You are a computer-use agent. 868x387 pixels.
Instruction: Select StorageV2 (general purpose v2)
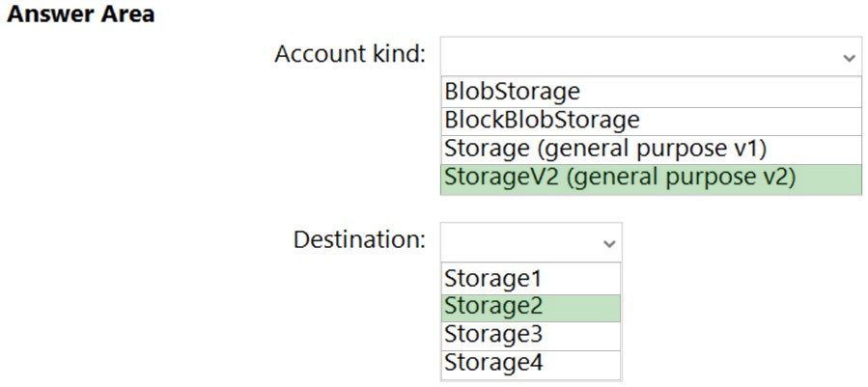651,180
